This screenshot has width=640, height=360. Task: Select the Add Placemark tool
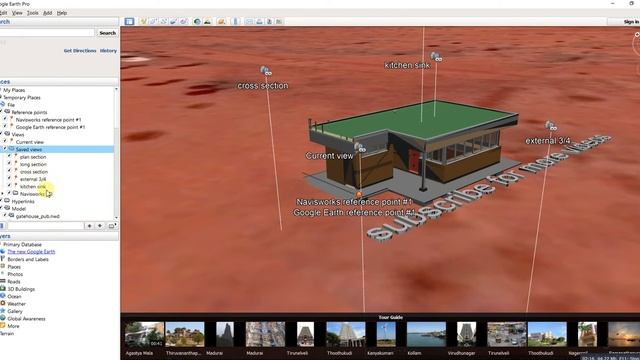[x=143, y=21]
